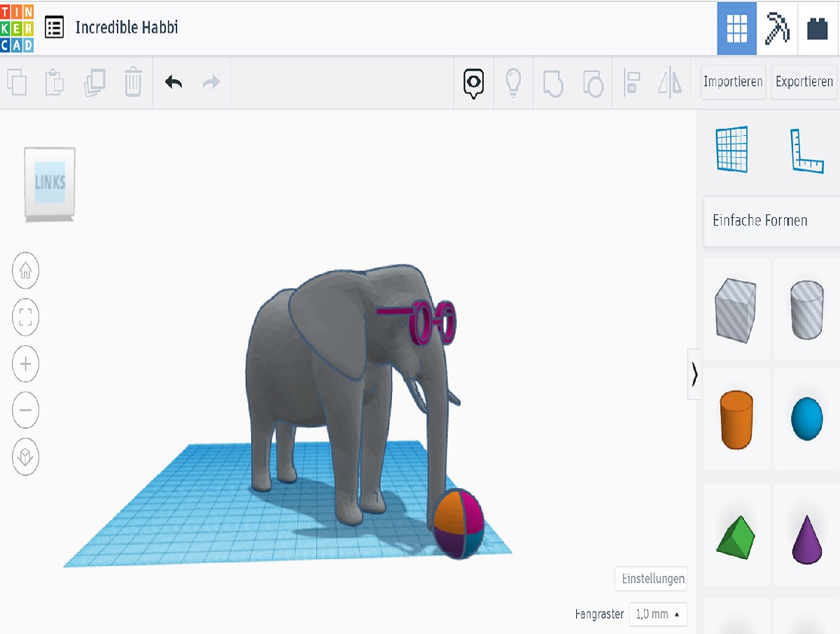Viewport: 840px width, 634px height.
Task: Select the colorful ball on workplane
Action: pyautogui.click(x=458, y=523)
